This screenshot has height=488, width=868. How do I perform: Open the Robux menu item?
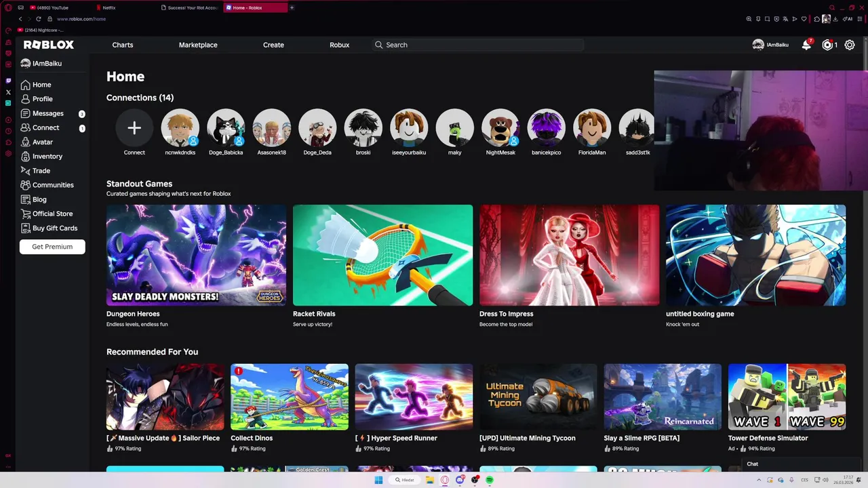point(339,45)
